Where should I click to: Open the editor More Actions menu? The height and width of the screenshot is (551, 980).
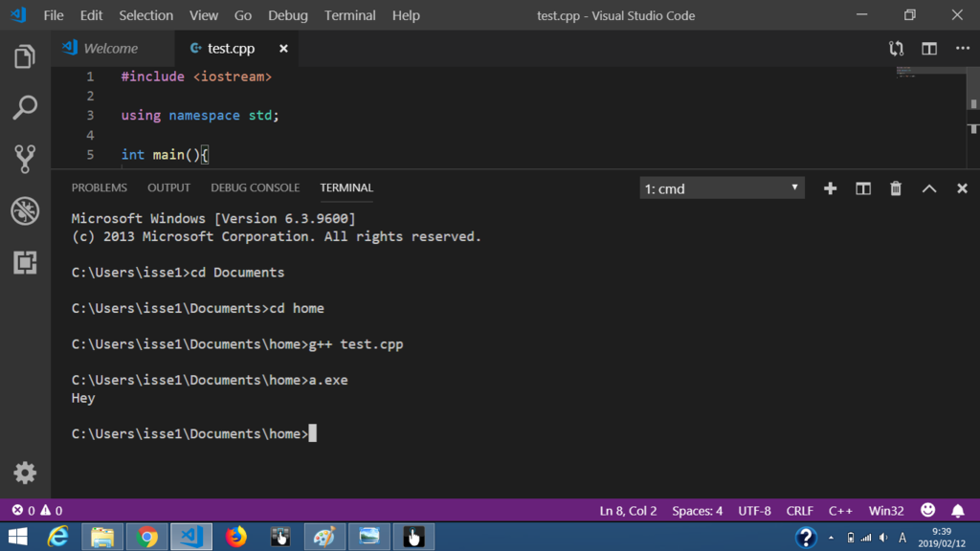[963, 48]
